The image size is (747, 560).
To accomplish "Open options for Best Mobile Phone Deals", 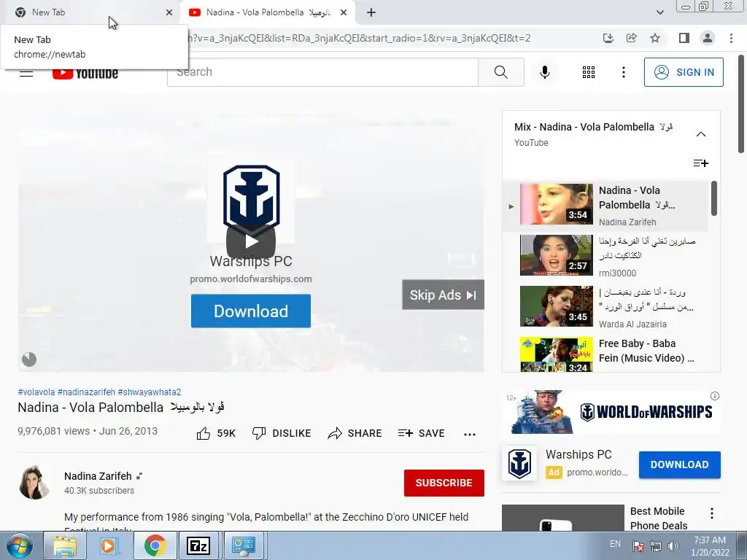I will pyautogui.click(x=712, y=513).
